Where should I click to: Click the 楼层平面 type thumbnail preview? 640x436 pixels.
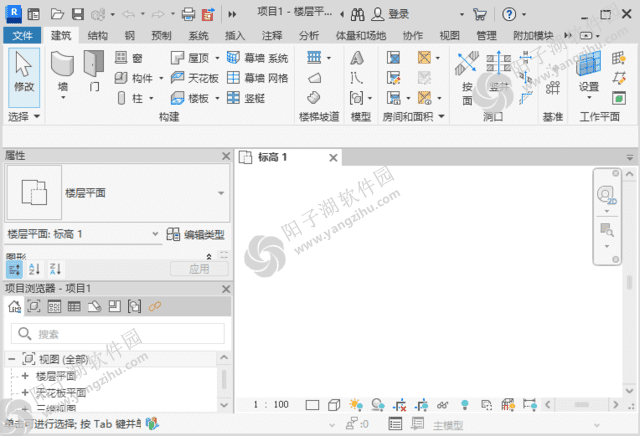pos(35,193)
